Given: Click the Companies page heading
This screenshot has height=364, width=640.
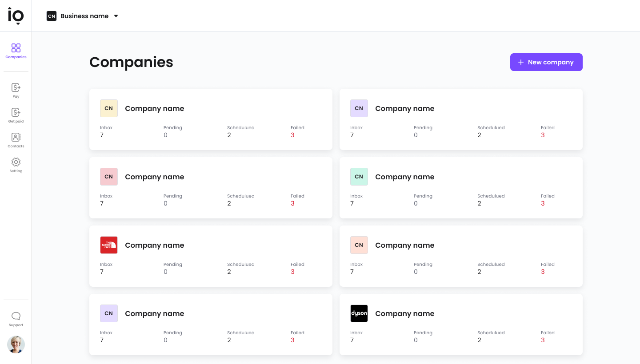Looking at the screenshot, I should point(131,62).
